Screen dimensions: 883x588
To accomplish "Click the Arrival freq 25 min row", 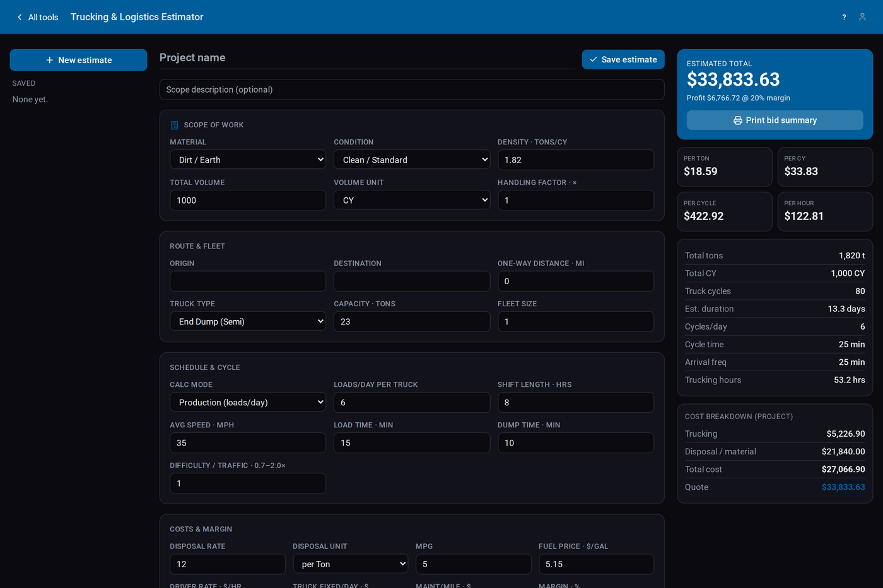I will coord(775,362).
